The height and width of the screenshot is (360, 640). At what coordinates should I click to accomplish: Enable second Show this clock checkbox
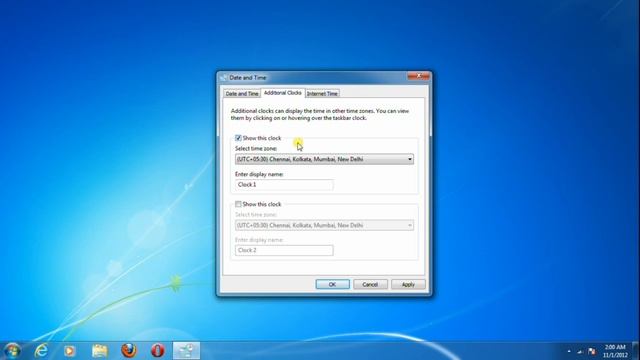(x=238, y=204)
